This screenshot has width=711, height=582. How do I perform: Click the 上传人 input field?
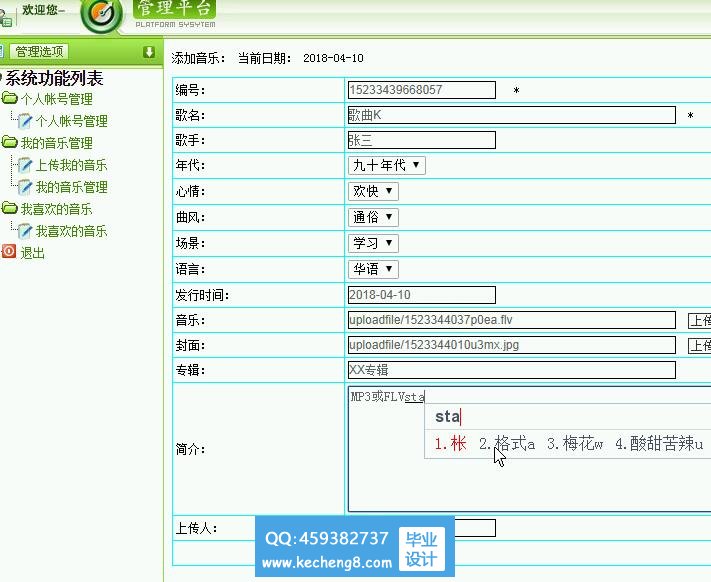pos(475,528)
